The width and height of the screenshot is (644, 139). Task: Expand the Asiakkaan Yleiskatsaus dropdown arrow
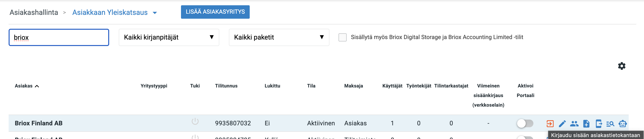click(154, 12)
